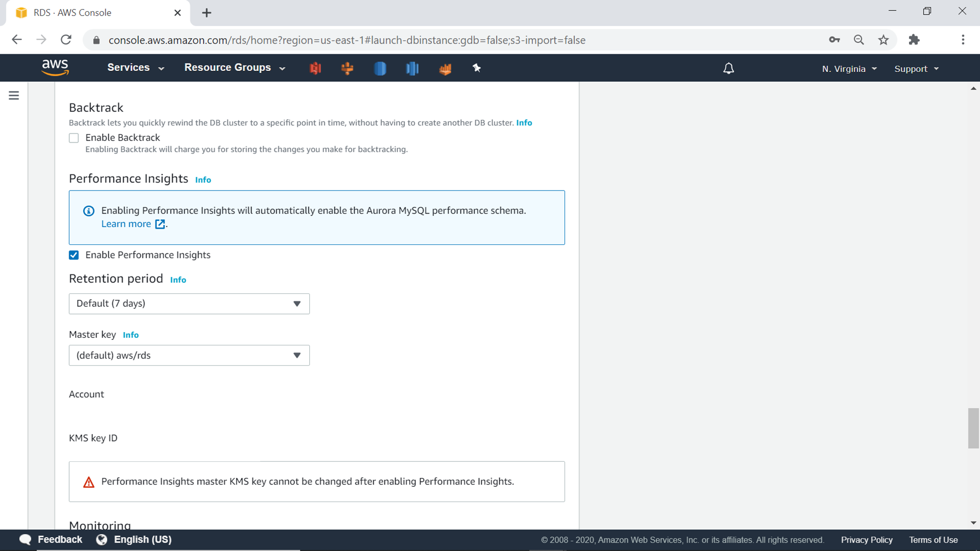Viewport: 980px width, 551px height.
Task: Open the blue RDS shortcut icon
Action: click(x=380, y=68)
